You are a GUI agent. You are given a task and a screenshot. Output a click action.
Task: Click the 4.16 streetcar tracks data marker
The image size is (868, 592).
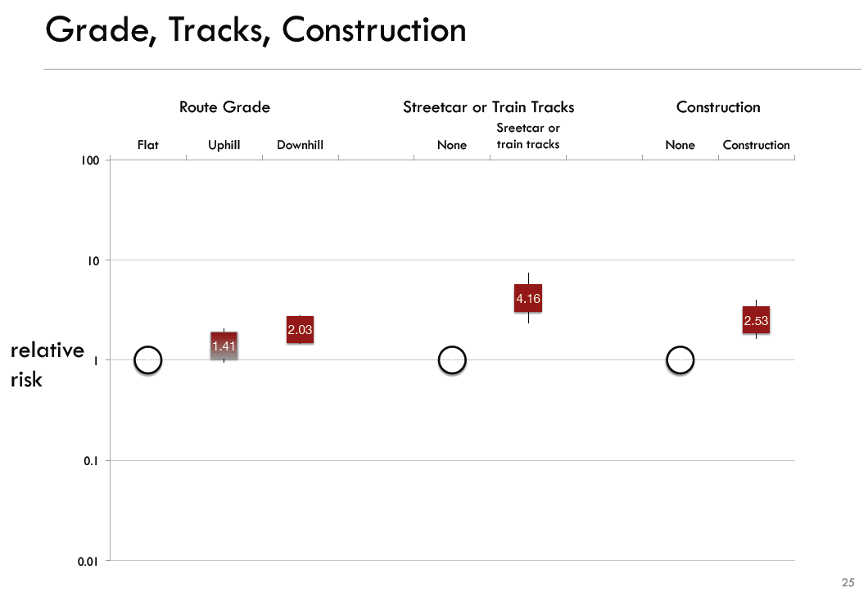[528, 299]
